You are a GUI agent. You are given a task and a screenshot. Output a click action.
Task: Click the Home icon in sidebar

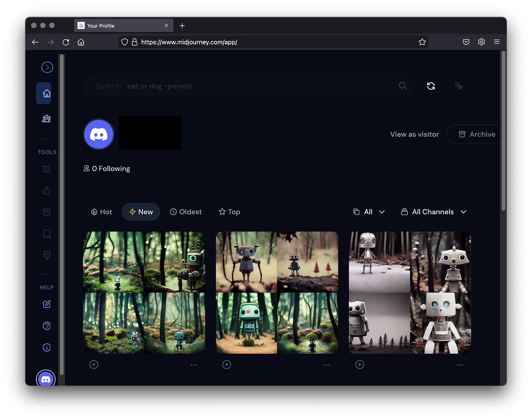click(46, 93)
